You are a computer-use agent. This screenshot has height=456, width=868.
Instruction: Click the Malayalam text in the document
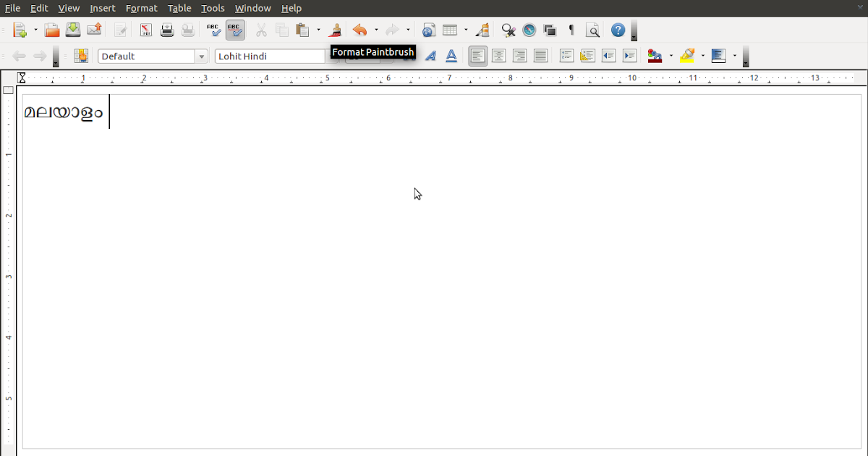pos(64,113)
